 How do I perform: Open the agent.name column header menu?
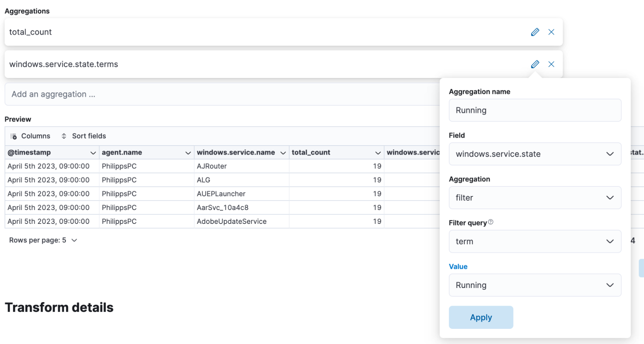point(188,153)
